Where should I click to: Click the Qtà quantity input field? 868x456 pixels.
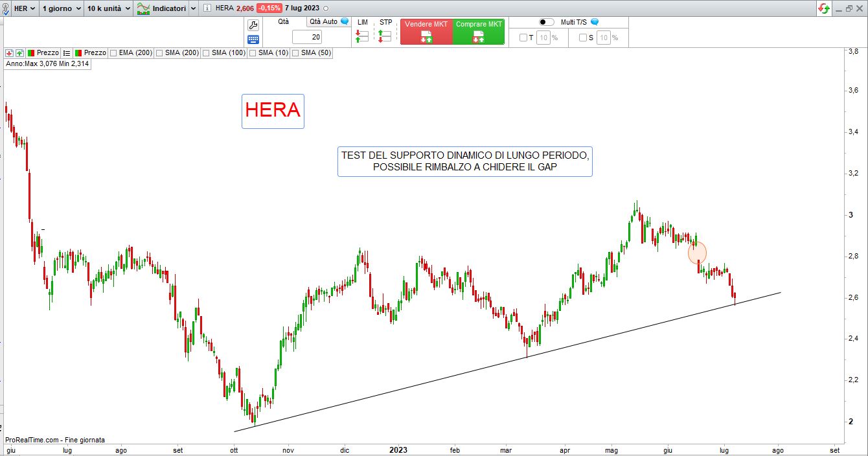pyautogui.click(x=307, y=38)
